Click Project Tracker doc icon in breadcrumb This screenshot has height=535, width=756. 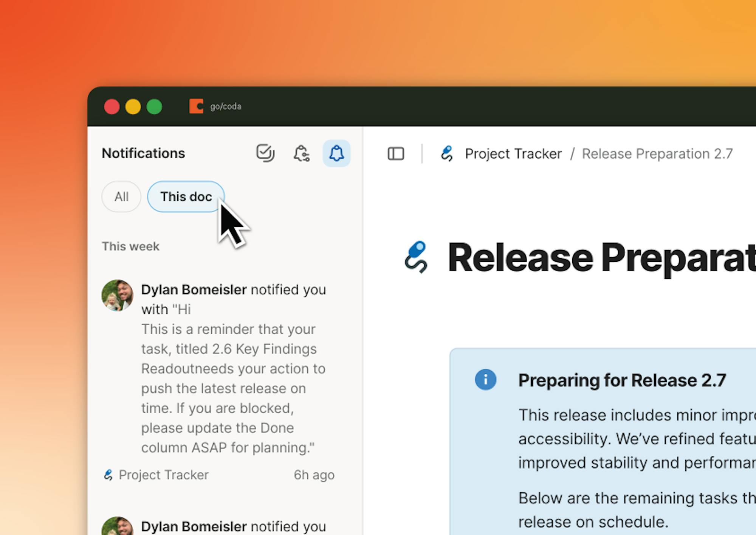click(x=447, y=154)
